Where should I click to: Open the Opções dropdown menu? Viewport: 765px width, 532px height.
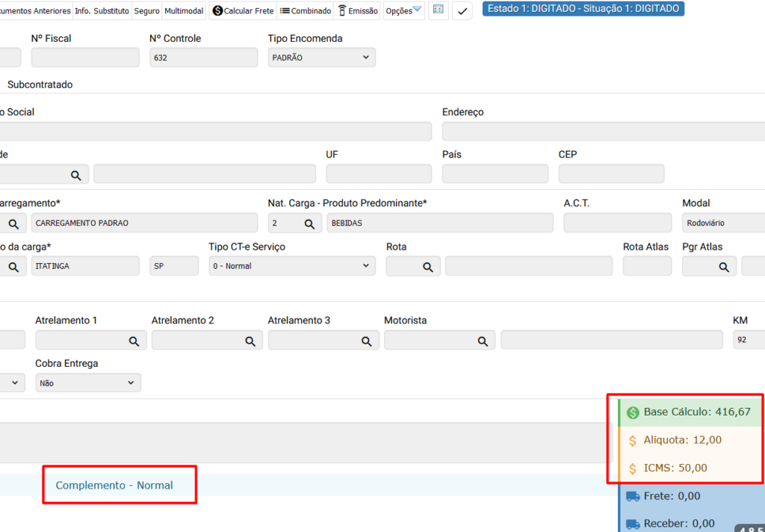pyautogui.click(x=404, y=11)
